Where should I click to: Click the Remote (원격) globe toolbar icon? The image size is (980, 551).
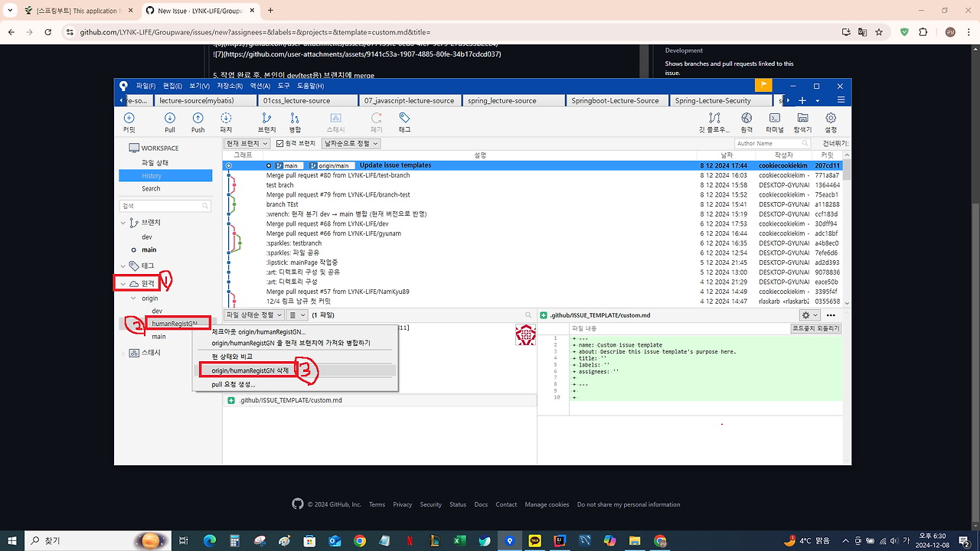746,118
